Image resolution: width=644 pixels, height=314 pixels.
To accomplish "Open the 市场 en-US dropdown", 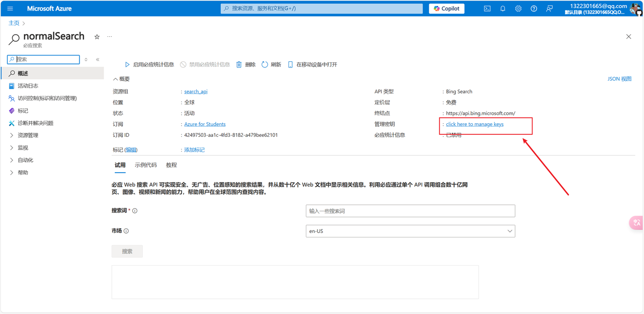I will [410, 231].
